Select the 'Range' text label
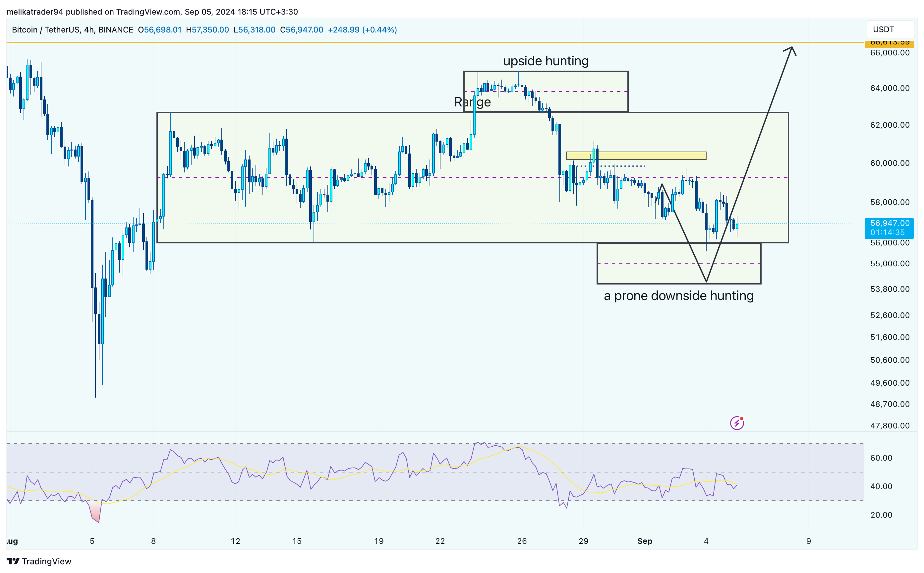This screenshot has width=924, height=573. (x=472, y=102)
